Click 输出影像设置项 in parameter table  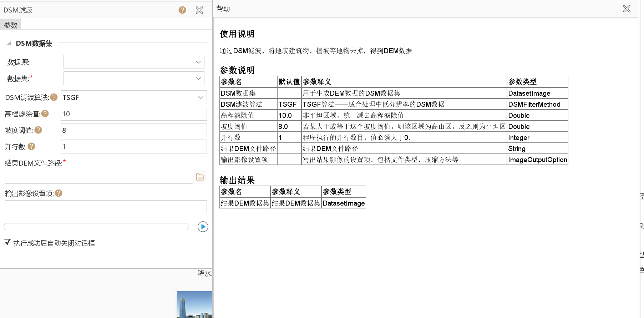(x=248, y=160)
